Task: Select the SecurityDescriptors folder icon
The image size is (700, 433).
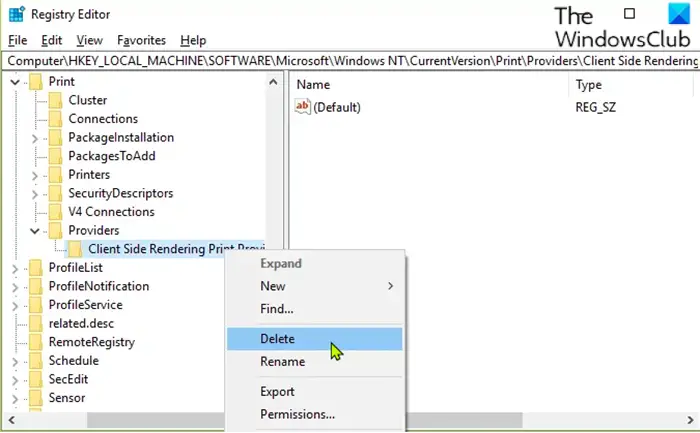Action: pos(55,194)
